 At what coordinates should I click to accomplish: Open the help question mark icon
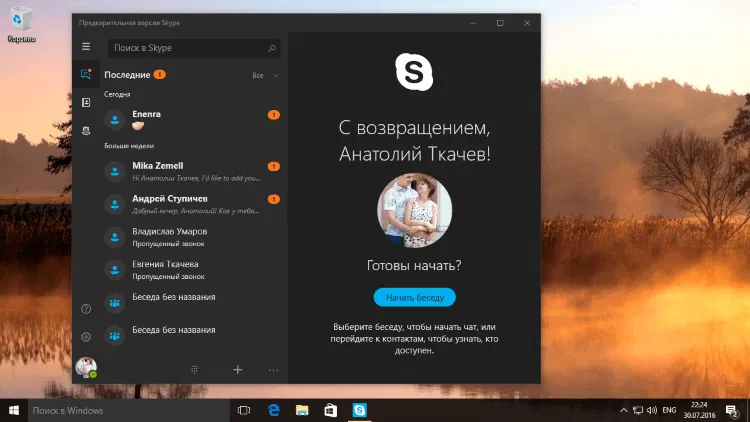pyautogui.click(x=86, y=309)
